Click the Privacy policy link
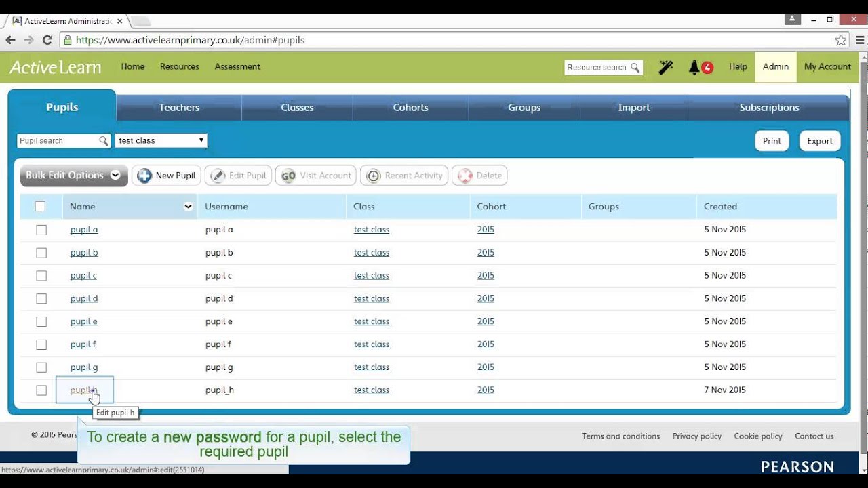The image size is (868, 488). (x=697, y=436)
